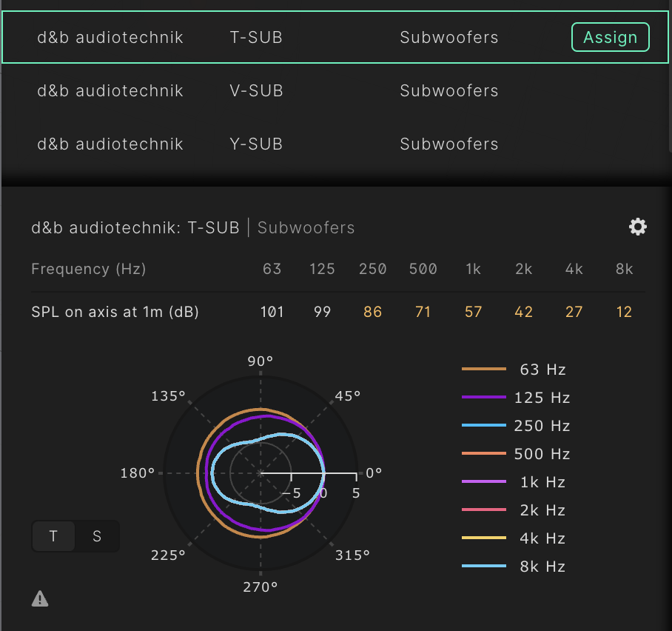Assign the T-SUB subwoofer
672x631 pixels.
click(x=611, y=37)
